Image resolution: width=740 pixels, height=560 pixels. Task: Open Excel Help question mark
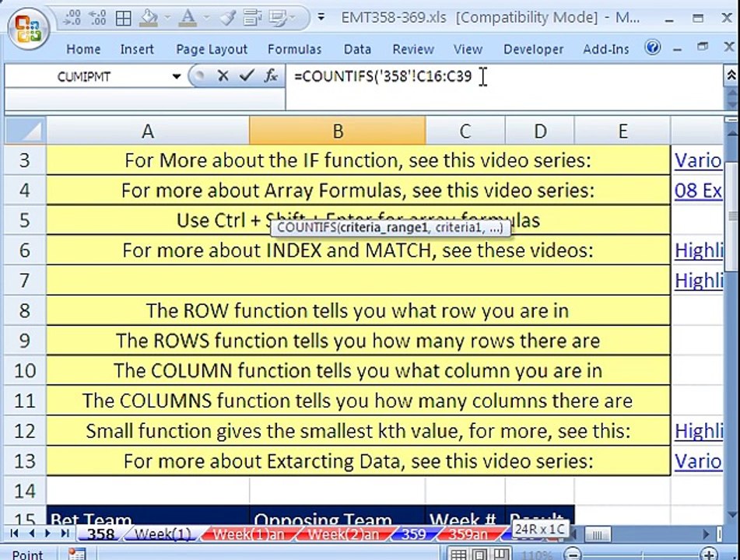tap(653, 47)
